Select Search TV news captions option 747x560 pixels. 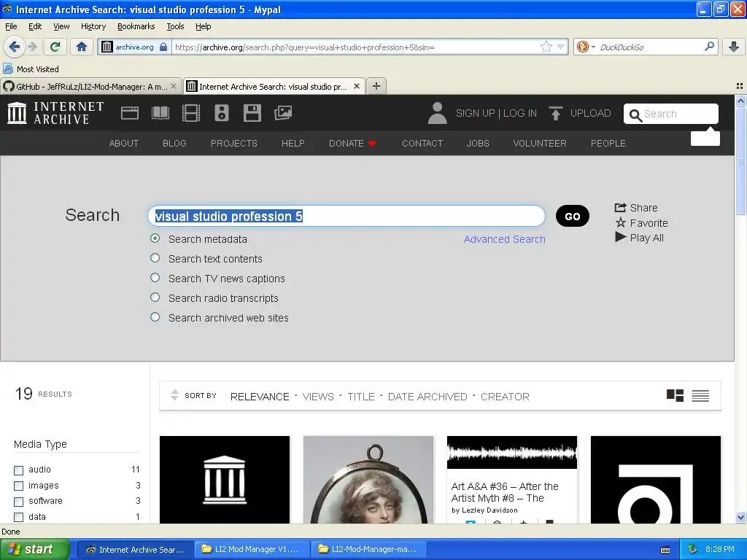[x=155, y=278]
